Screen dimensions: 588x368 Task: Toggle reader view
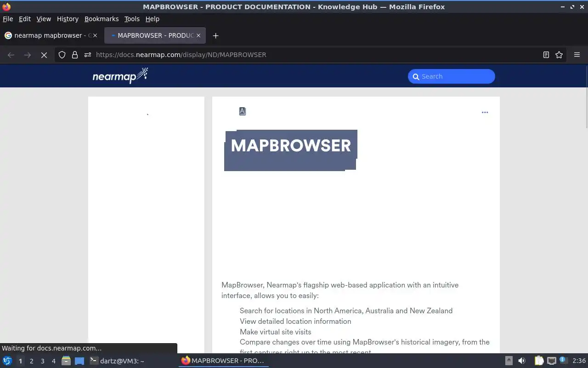(x=546, y=55)
